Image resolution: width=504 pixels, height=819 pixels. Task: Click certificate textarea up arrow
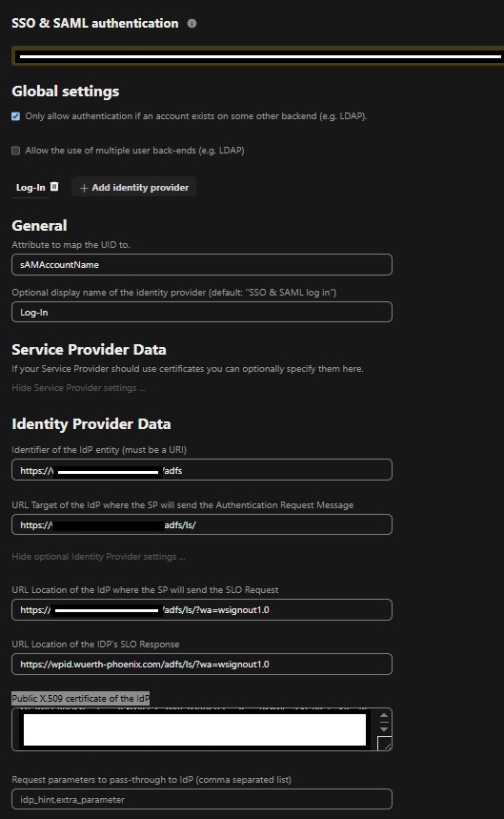point(384,716)
